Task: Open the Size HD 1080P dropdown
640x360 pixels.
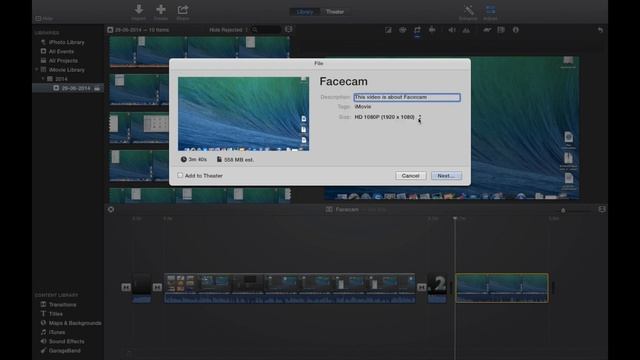Action: [x=388, y=117]
